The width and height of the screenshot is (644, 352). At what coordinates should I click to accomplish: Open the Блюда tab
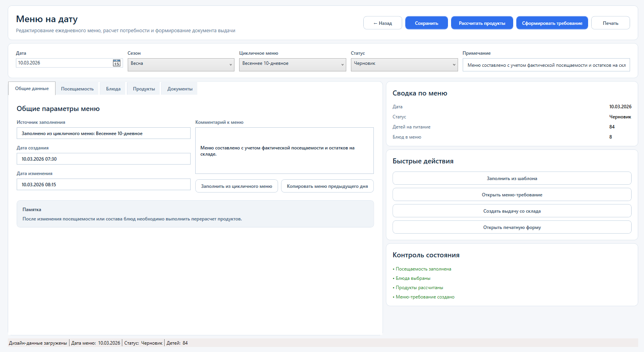tap(113, 89)
